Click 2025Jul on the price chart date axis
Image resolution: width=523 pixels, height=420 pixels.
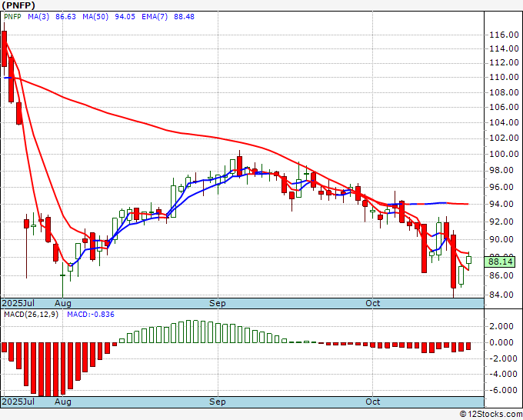pos(18,303)
